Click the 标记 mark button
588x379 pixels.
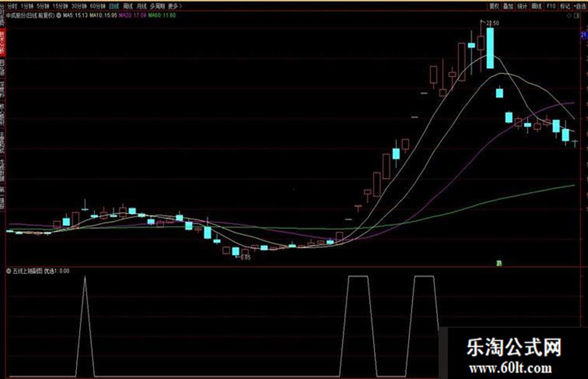(565, 6)
